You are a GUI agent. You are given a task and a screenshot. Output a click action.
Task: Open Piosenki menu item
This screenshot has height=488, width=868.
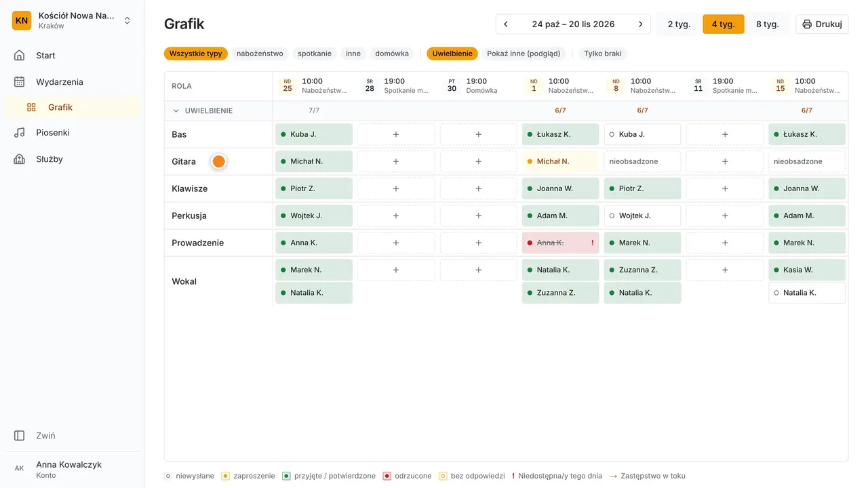(x=72, y=133)
